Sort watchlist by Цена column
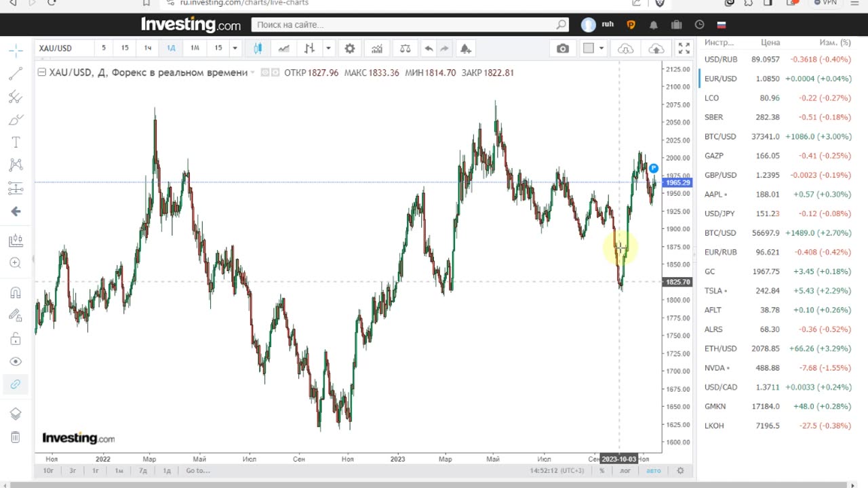Image resolution: width=868 pixels, height=488 pixels. [770, 42]
